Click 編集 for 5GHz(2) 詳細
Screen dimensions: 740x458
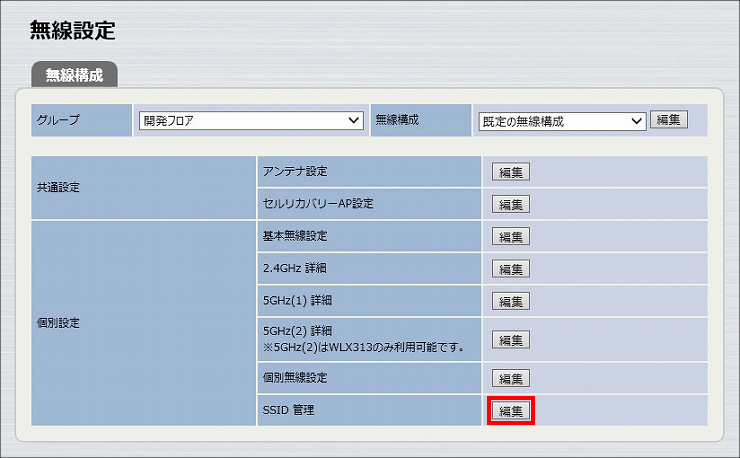coord(511,340)
